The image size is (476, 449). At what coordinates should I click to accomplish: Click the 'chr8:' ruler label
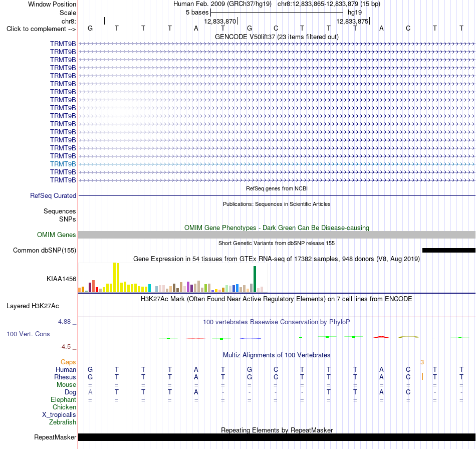pos(69,21)
